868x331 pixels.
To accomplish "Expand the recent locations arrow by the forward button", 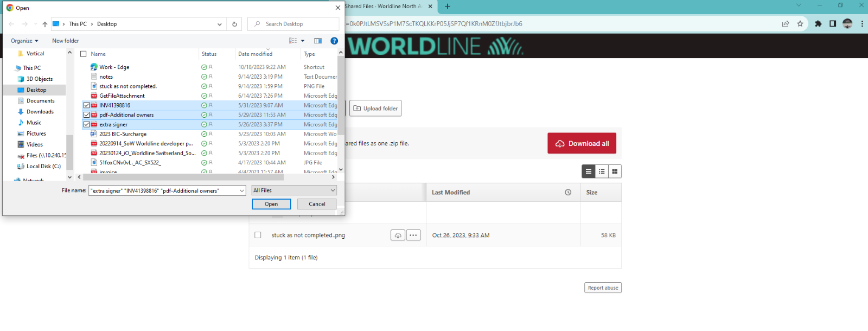I will pos(35,24).
